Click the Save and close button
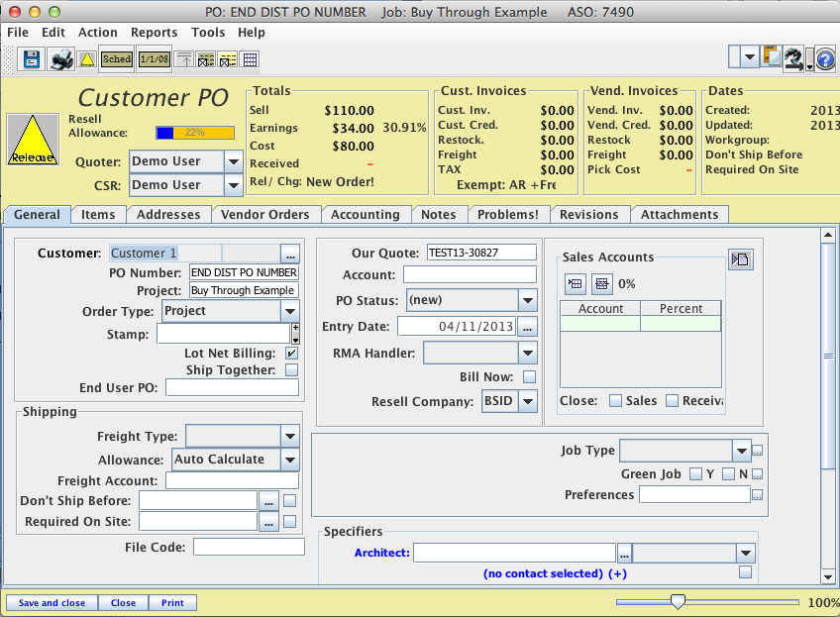The height and width of the screenshot is (617, 840). (52, 602)
